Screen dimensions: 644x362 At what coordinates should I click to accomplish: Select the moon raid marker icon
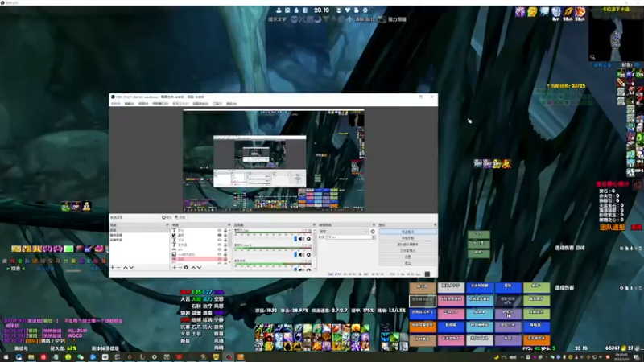point(317,19)
